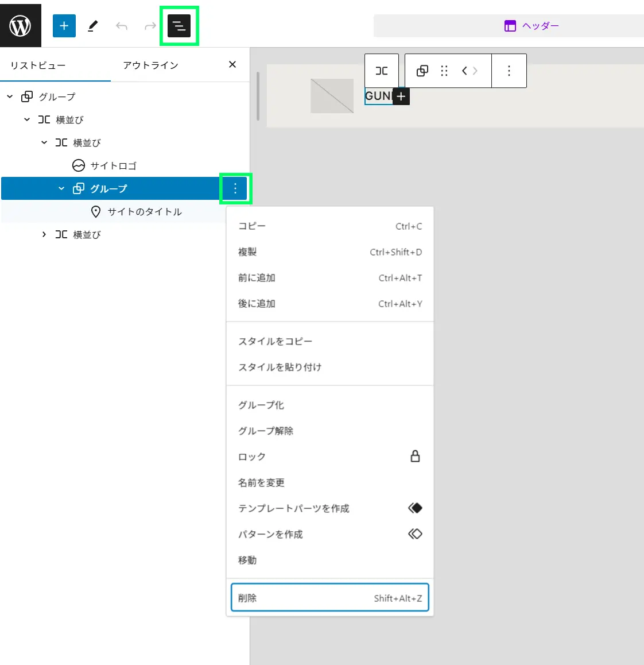
Task: Collapse the selected グループ row chevron
Action: [61, 188]
